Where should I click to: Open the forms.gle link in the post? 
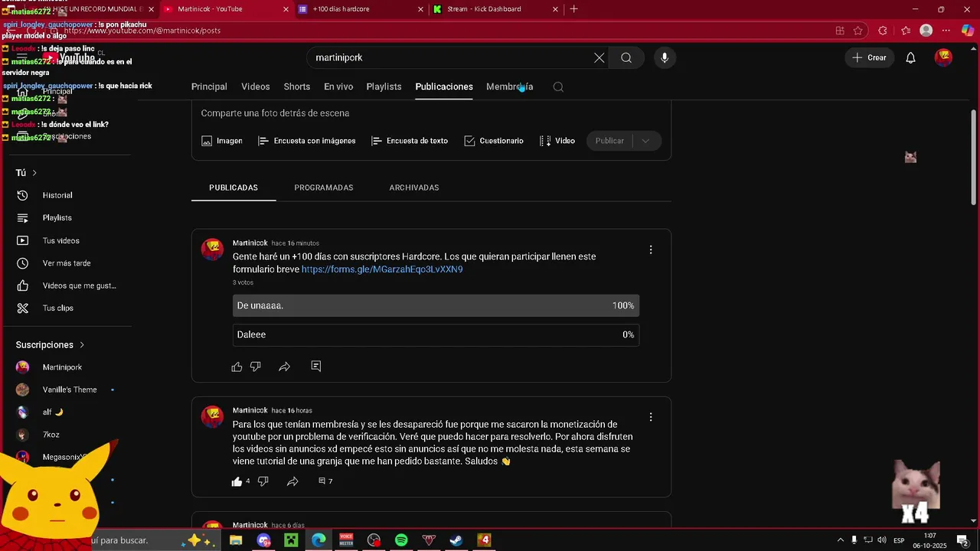pos(382,269)
